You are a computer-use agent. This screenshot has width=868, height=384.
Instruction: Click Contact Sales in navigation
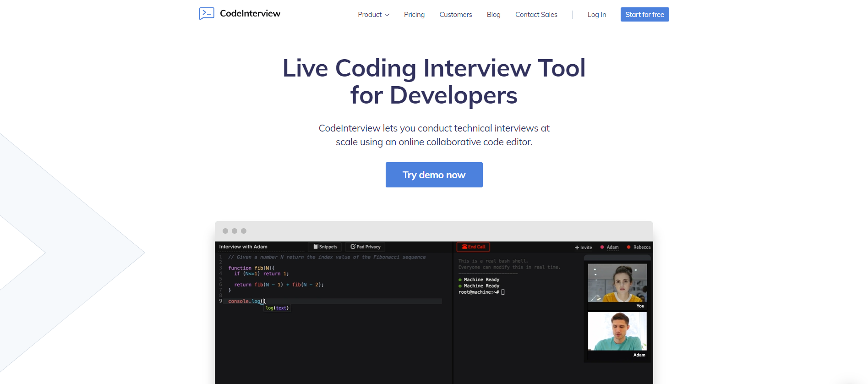(536, 15)
